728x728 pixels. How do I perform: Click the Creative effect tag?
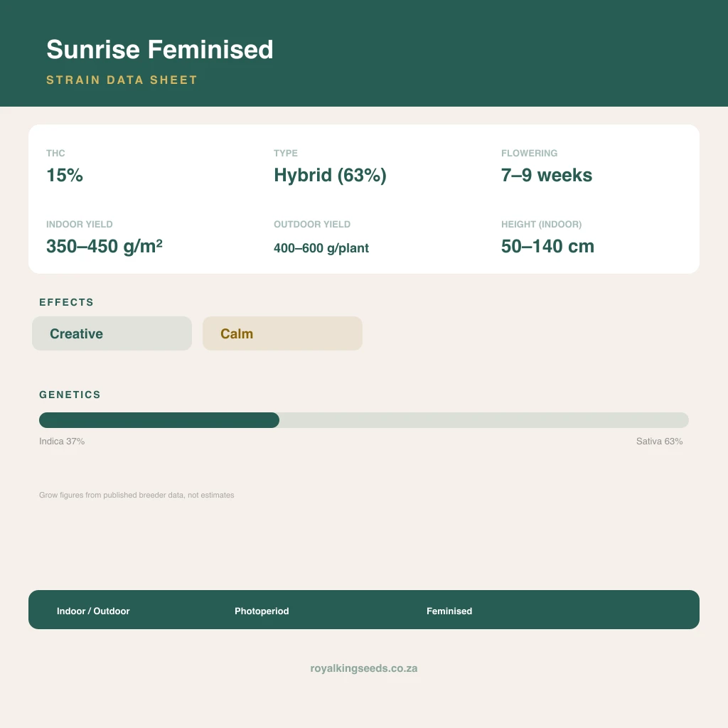(112, 333)
